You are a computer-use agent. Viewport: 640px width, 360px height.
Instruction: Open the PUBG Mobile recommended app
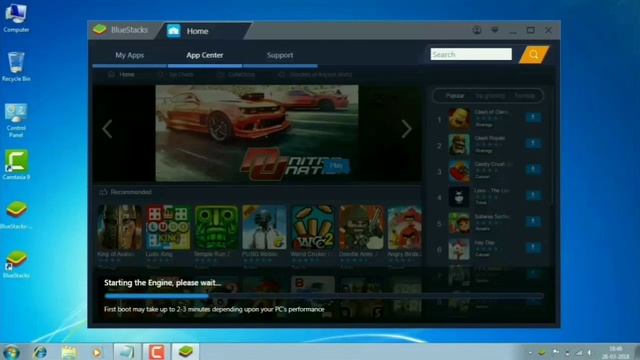tap(264, 227)
